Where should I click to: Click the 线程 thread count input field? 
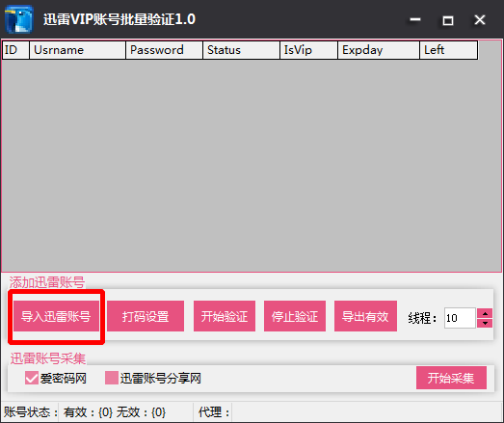pyautogui.click(x=460, y=318)
